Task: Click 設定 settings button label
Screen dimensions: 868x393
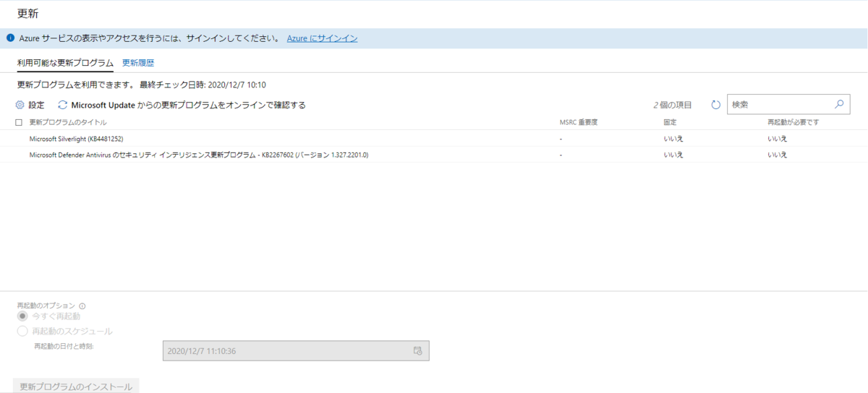Action: pyautogui.click(x=36, y=105)
